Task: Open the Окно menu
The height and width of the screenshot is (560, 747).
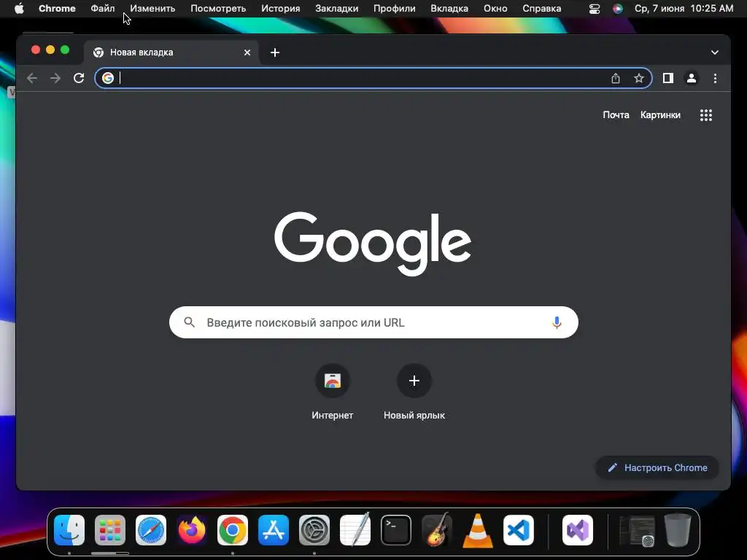Action: (495, 9)
